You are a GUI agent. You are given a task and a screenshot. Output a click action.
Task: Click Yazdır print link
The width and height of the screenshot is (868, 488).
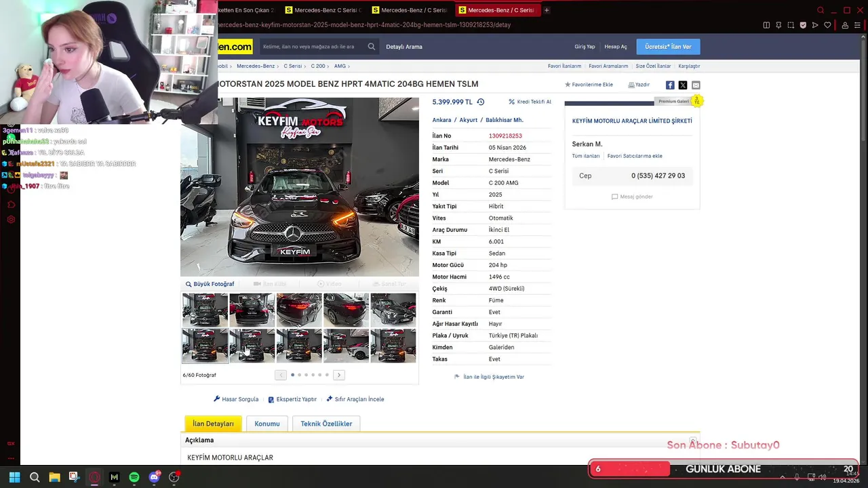tap(639, 85)
